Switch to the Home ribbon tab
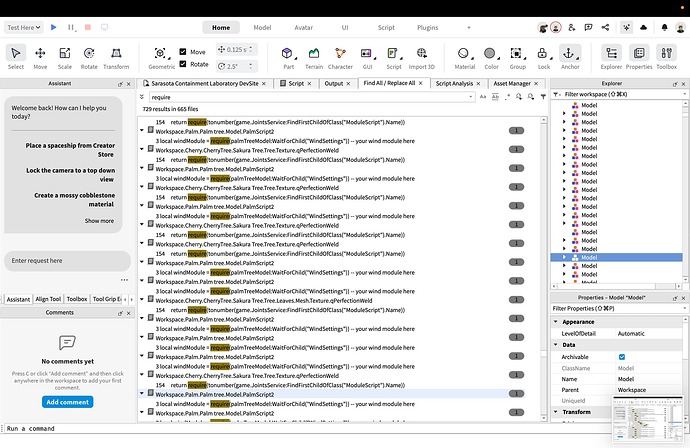The width and height of the screenshot is (690, 448). (221, 27)
